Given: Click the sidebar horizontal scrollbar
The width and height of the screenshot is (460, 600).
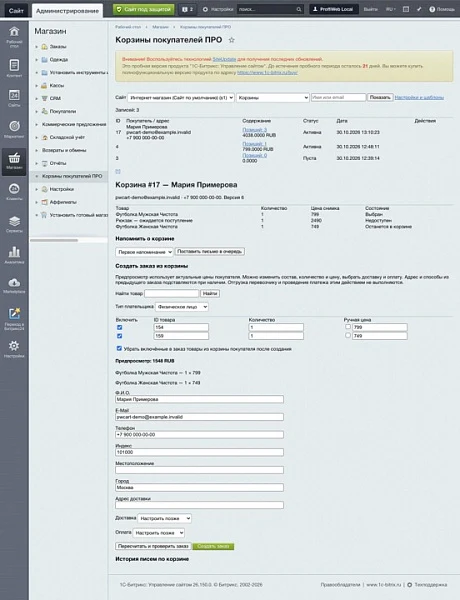Looking at the screenshot, I should point(54,240).
